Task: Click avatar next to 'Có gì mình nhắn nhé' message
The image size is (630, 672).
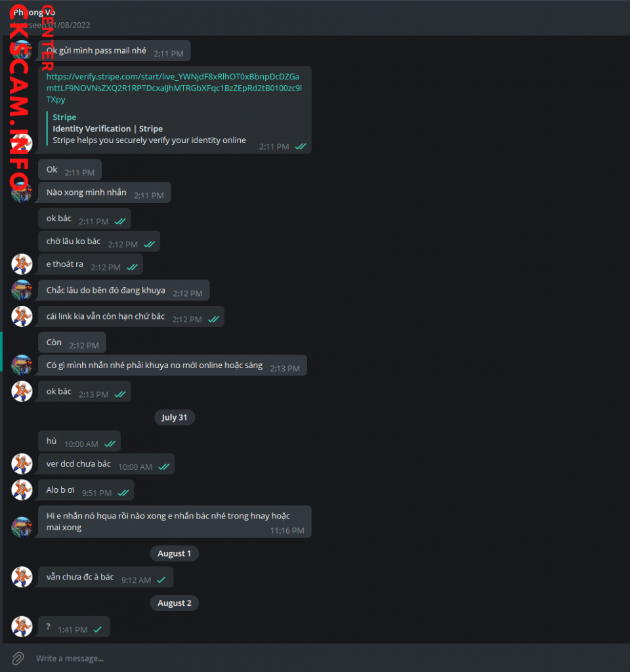Action: (x=22, y=365)
